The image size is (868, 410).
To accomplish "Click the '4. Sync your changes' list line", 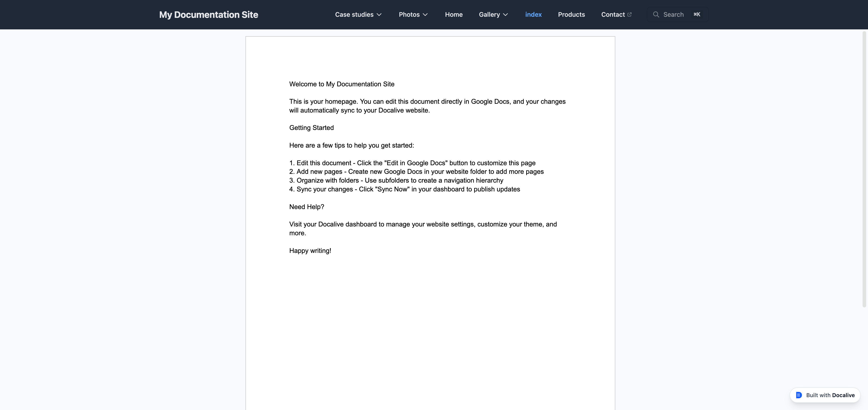I will tap(404, 189).
